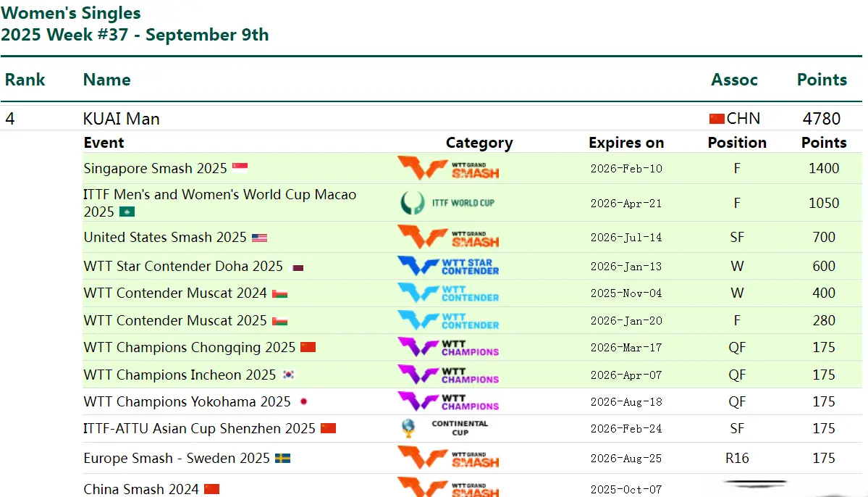
Task: Click the Name column header
Action: [x=107, y=80]
